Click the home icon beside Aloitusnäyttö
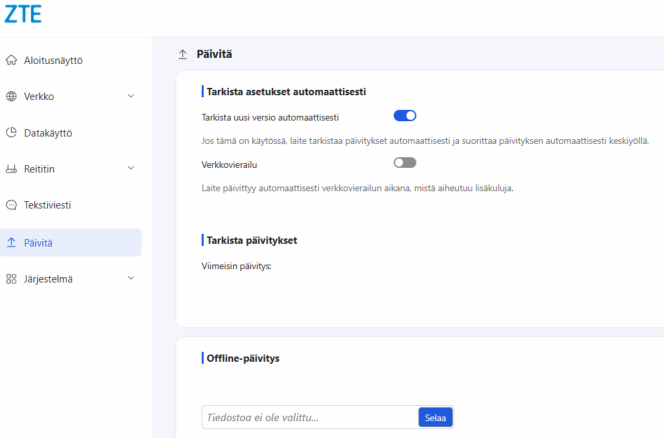The width and height of the screenshot is (664, 438). [x=11, y=60]
